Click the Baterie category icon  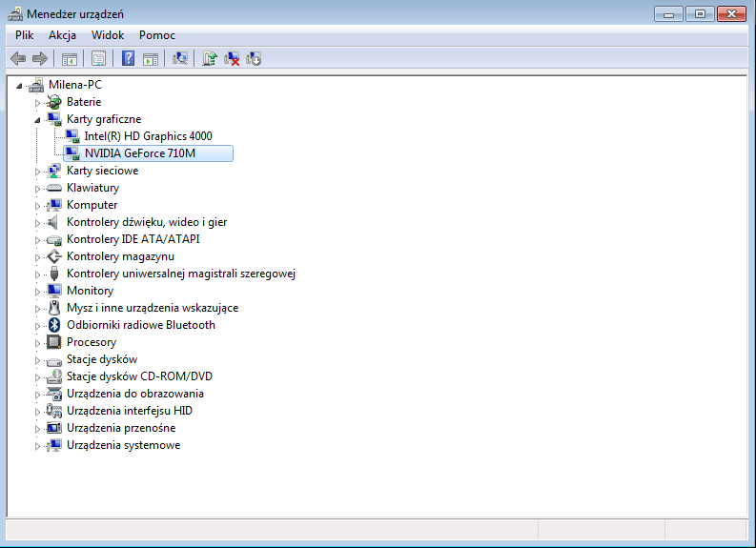point(54,102)
